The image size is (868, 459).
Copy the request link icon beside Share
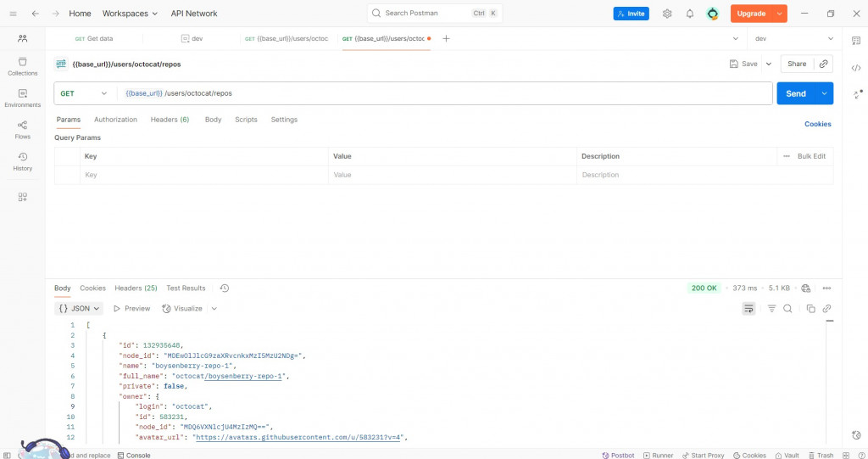point(824,64)
